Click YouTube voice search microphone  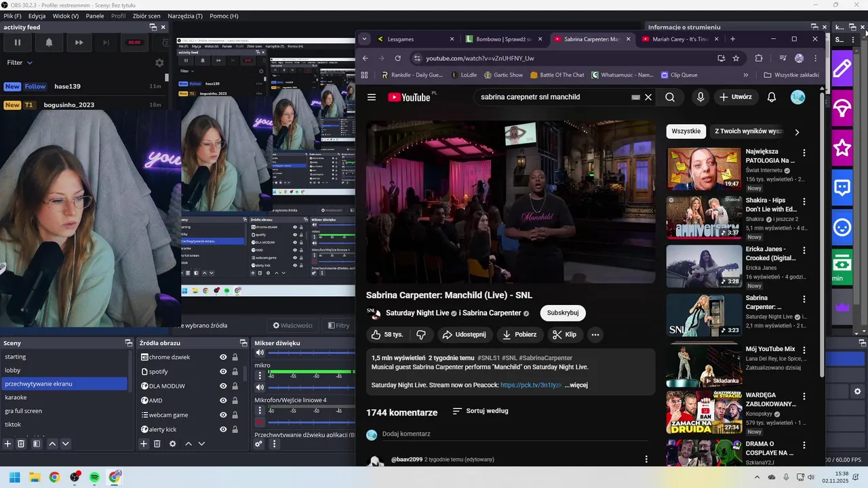[701, 97]
